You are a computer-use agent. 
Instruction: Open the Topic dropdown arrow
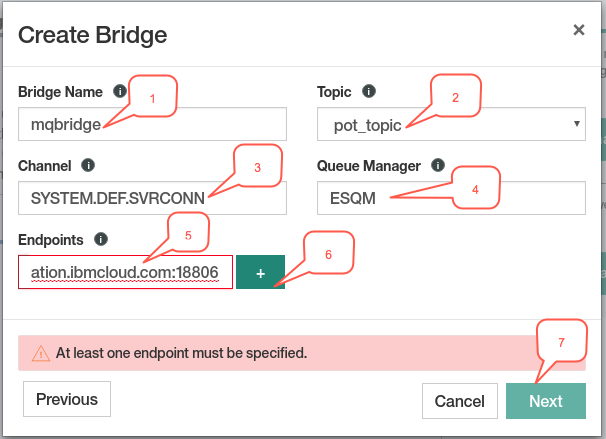coord(577,124)
